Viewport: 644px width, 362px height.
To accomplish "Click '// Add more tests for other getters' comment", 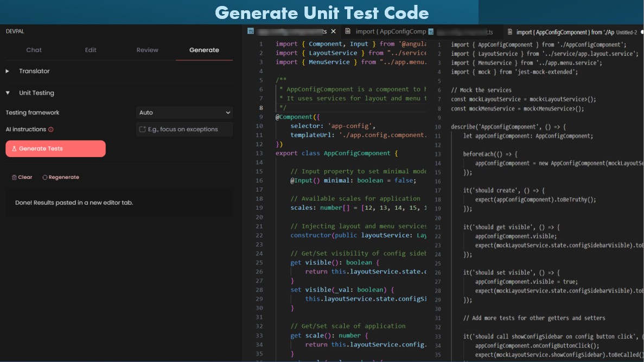I will (534, 318).
